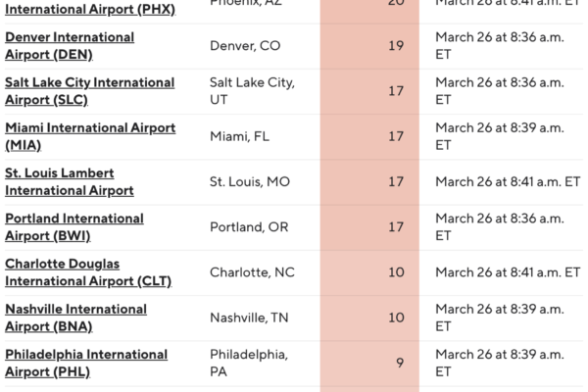Visit the Charlotte Douglas International Airport link
The image size is (588, 392).
(x=88, y=271)
